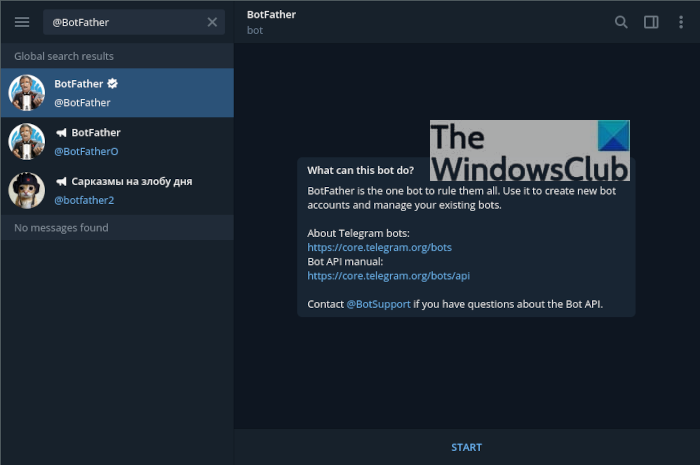Click the START button
The image size is (700, 465).
pyautogui.click(x=467, y=447)
